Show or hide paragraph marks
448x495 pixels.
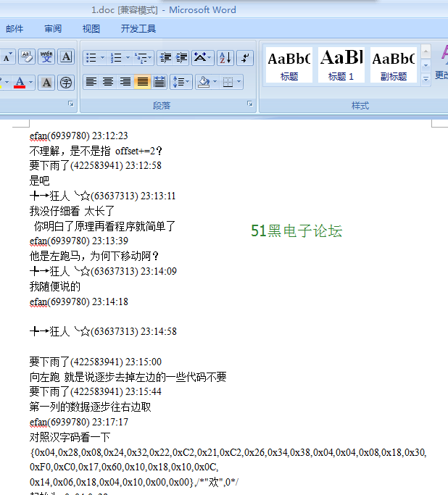pos(245,58)
